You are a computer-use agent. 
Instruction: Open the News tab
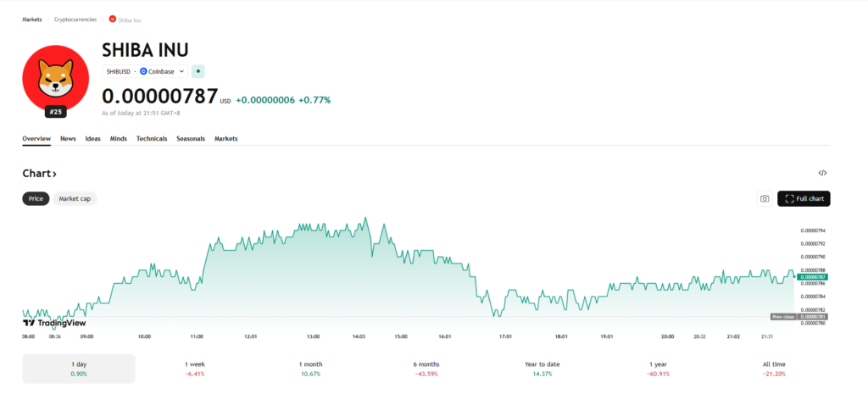(68, 138)
